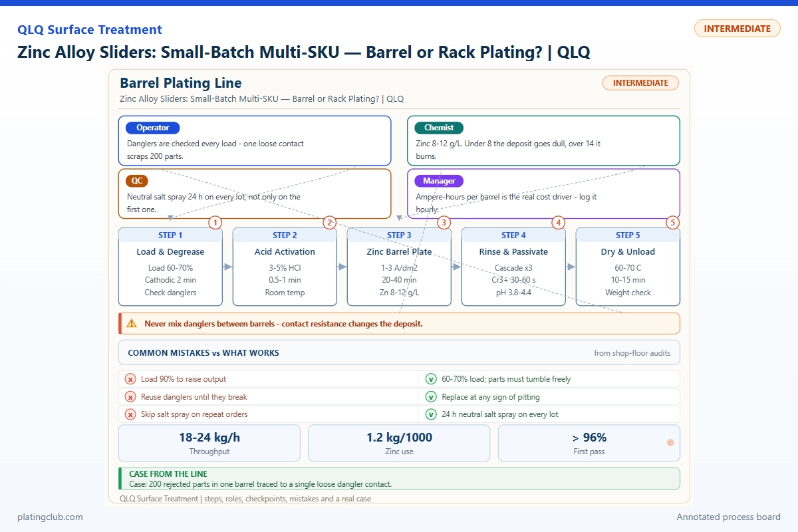Click 'Cathodic 2 min' in Step 1
798x532 pixels.
click(x=170, y=280)
